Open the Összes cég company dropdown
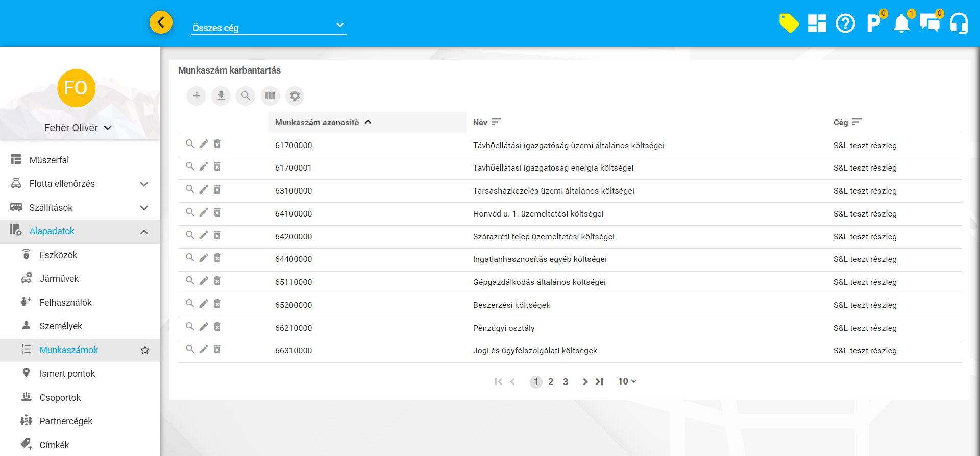980x456 pixels. pyautogui.click(x=268, y=28)
